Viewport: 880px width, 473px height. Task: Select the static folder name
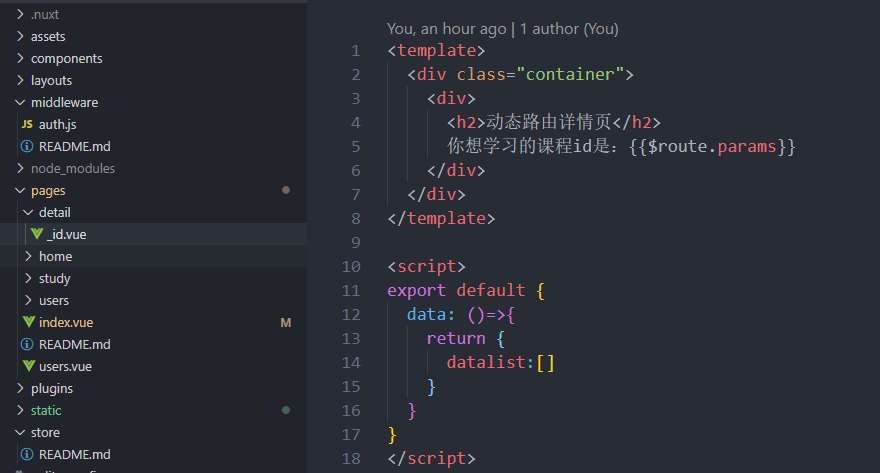[46, 411]
